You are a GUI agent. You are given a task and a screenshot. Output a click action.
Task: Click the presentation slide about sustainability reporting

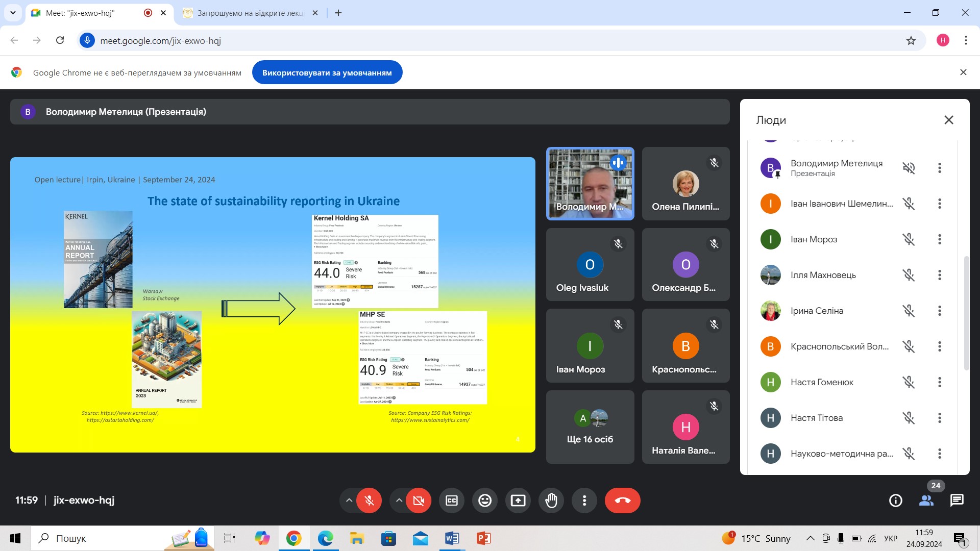(x=273, y=305)
